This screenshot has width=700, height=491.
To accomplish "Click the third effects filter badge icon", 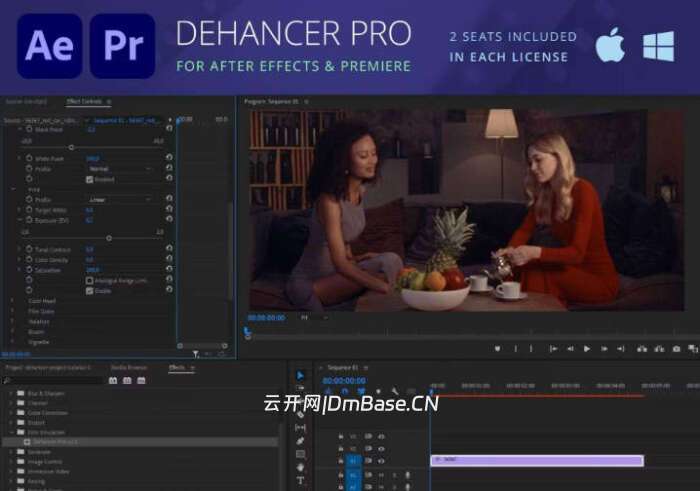I will [142, 380].
